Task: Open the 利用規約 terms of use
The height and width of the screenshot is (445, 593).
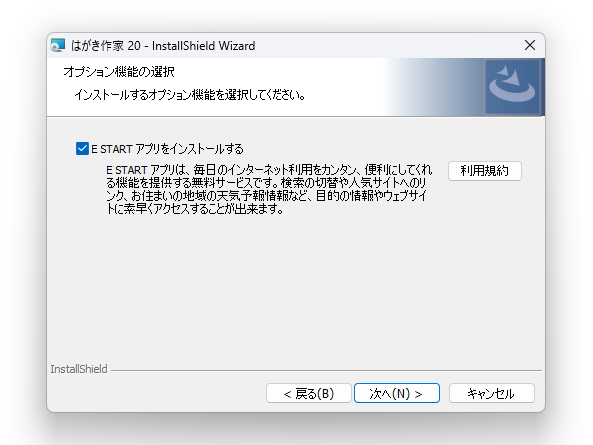Action: pos(484,171)
